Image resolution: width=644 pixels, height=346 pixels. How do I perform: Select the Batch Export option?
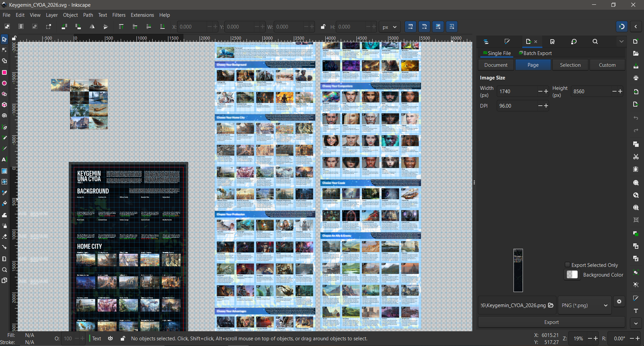tap(535, 53)
